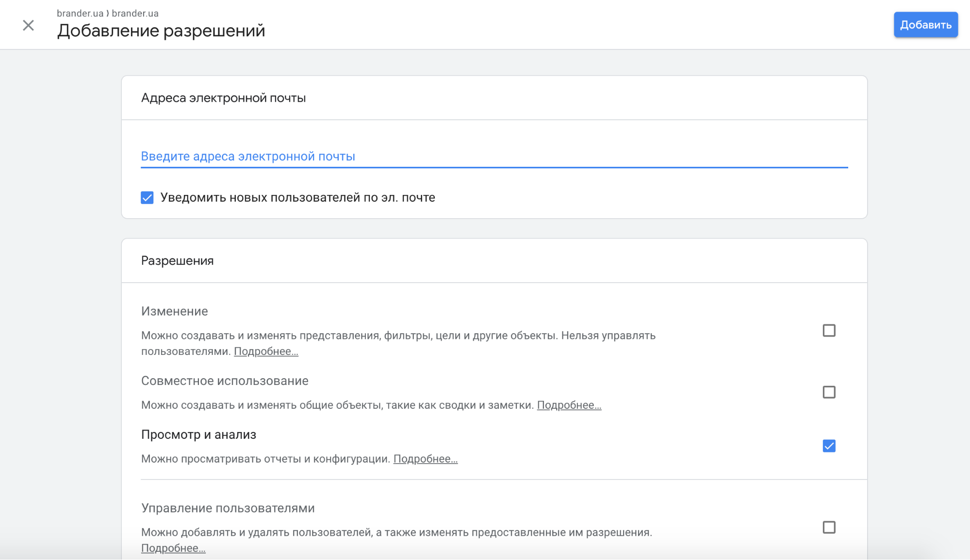Click first brander.ua breadcrumb item
Viewport: 970px width, 560px height.
(80, 14)
